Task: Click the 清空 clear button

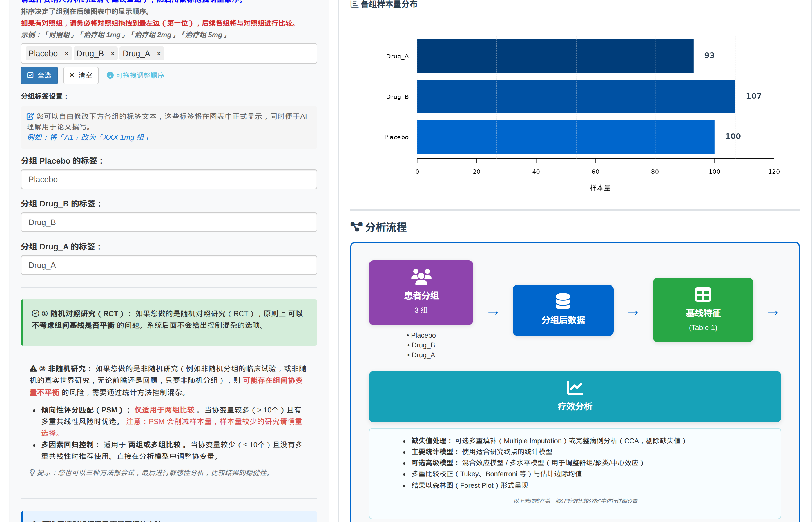Action: click(81, 75)
